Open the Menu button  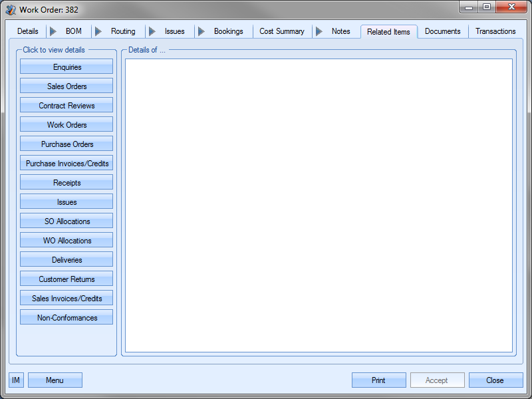(x=55, y=380)
